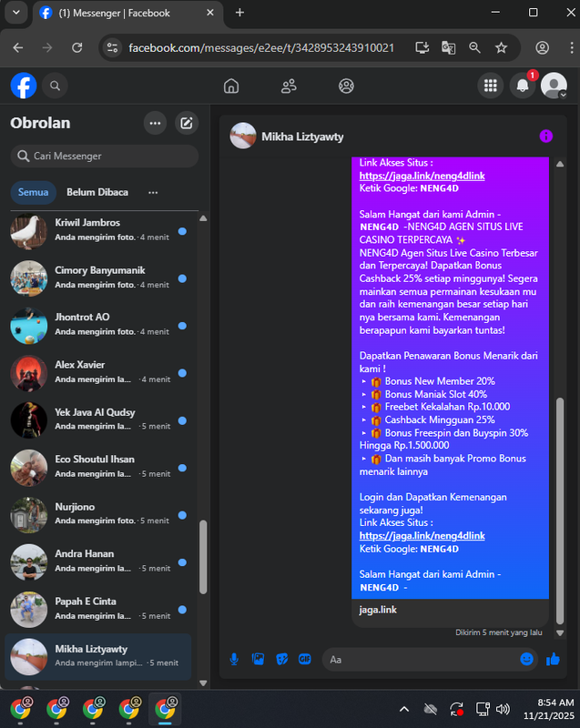580x728 pixels.
Task: Open the emoji picker smiley icon
Action: pos(526,659)
